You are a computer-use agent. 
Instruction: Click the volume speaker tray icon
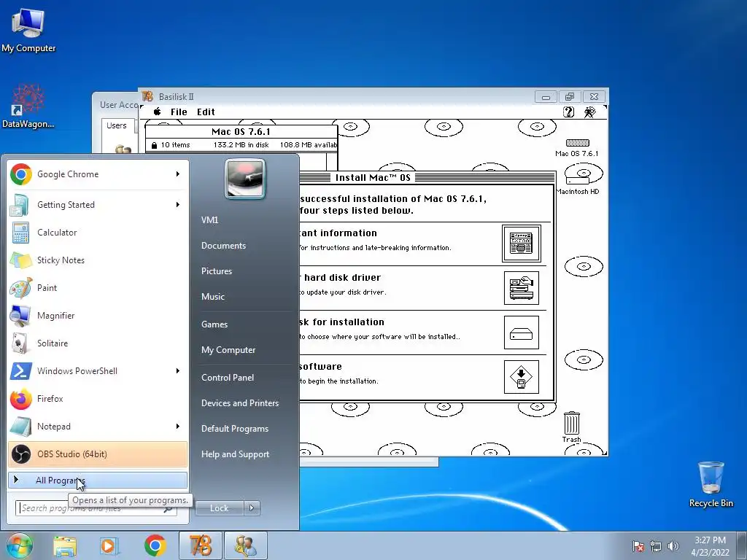(x=673, y=546)
